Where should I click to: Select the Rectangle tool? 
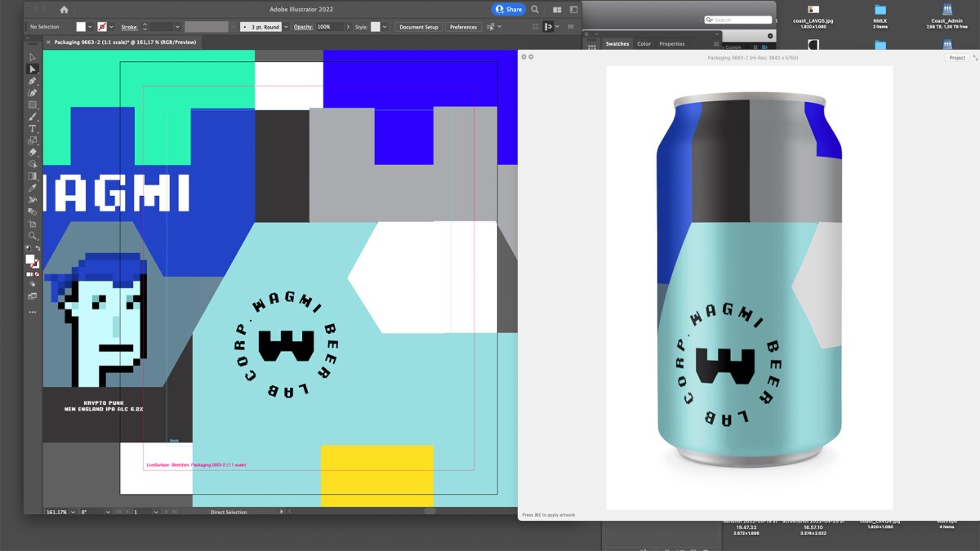(x=33, y=104)
